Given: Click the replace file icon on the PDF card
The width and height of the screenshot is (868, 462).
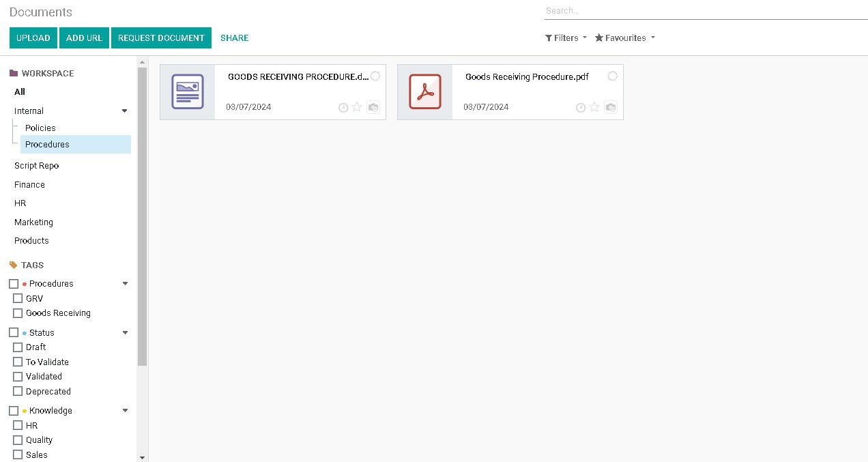Looking at the screenshot, I should [610, 107].
